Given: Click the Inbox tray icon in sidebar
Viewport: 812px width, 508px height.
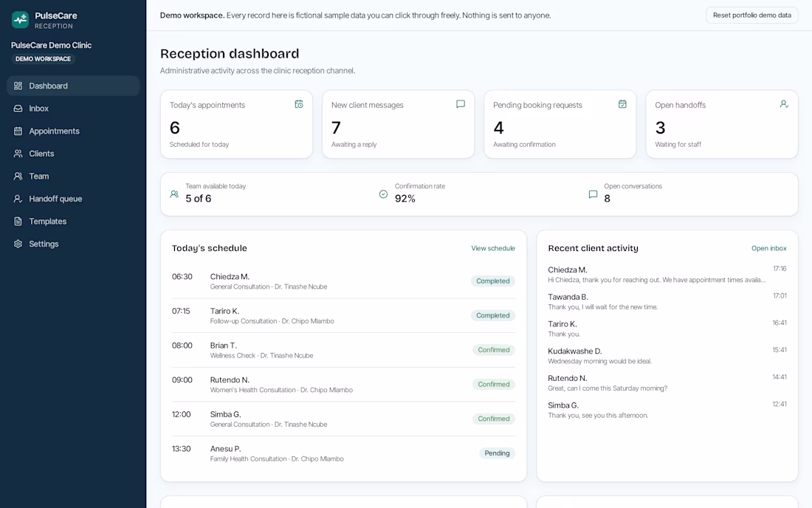Looking at the screenshot, I should [x=18, y=109].
